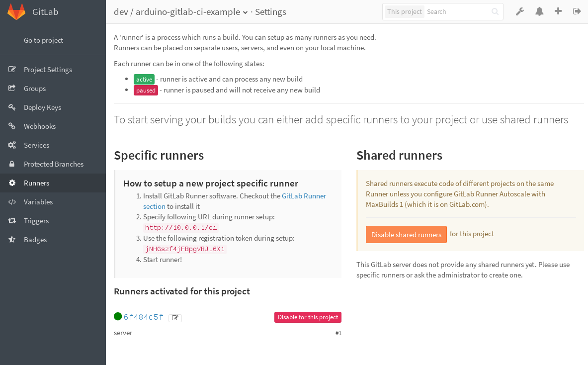The width and height of the screenshot is (588, 365).
Task: Open runner 6f484c5f link
Action: (144, 317)
